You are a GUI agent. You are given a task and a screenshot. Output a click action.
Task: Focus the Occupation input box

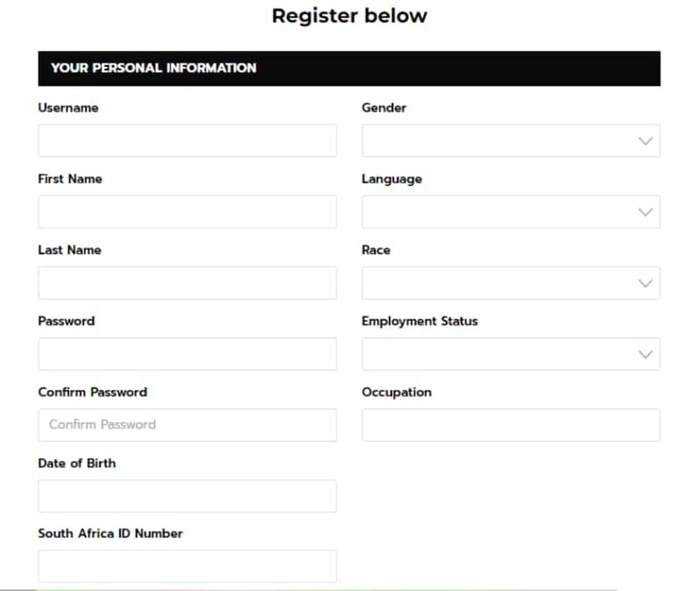[509, 425]
